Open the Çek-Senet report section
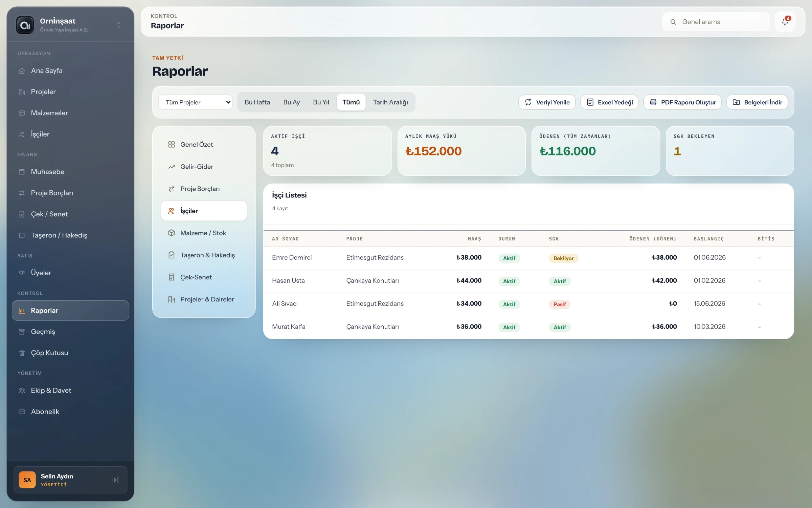Screen dimensions: 812x508 tap(204, 277)
